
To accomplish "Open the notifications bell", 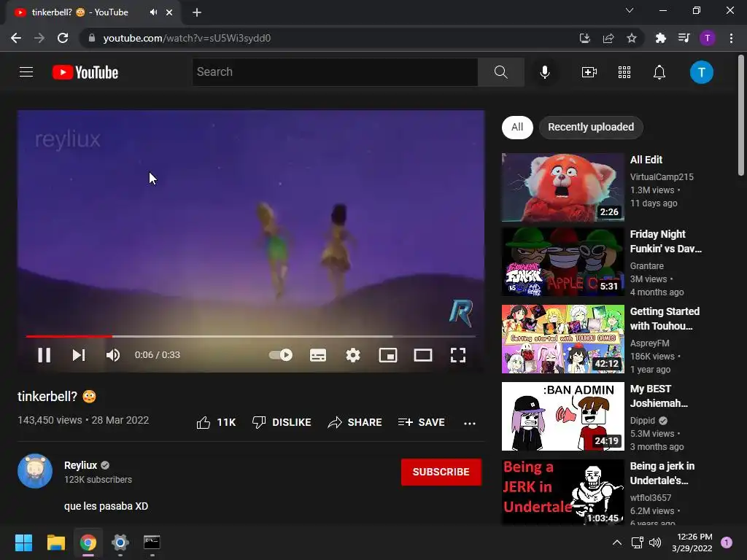I will (659, 72).
